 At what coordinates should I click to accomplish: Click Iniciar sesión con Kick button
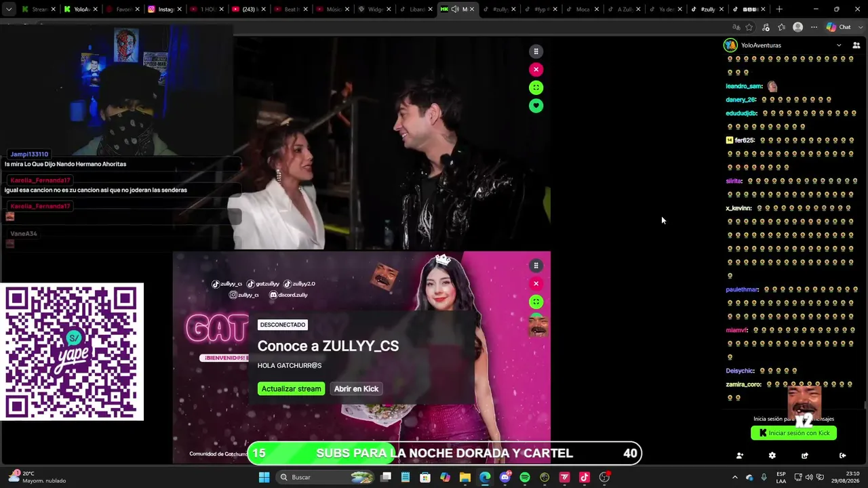click(x=793, y=433)
